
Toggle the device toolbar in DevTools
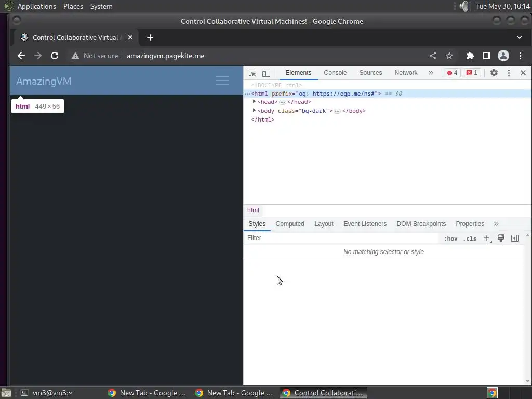267,73
